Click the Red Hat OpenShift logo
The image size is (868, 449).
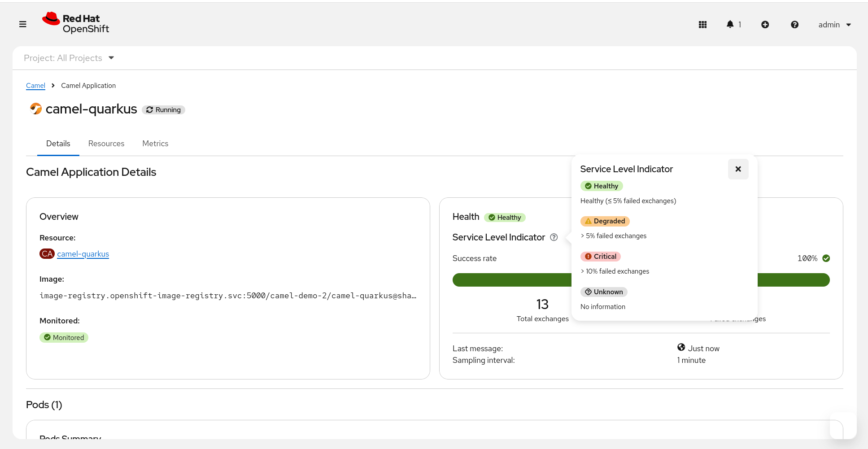[x=76, y=23]
